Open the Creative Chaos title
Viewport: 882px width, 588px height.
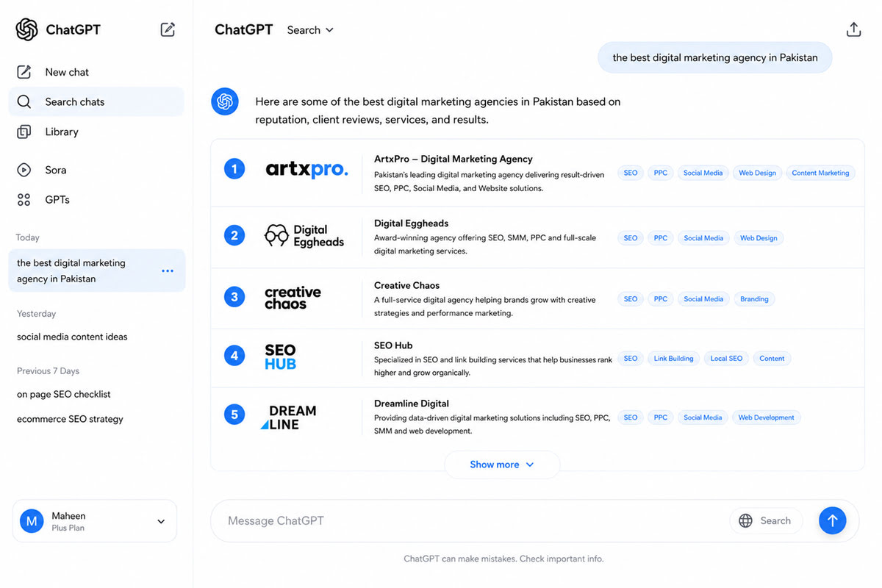tap(406, 285)
